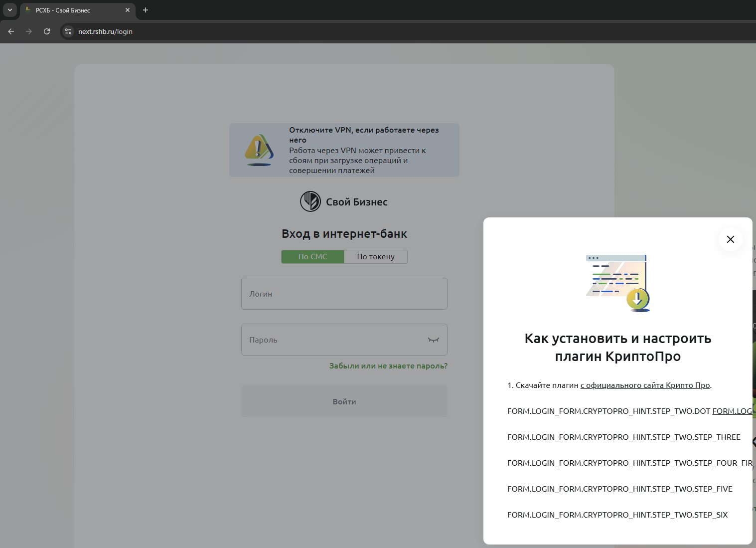
Task: Click the address bar URL next.rshb.ru/login
Action: click(x=105, y=31)
